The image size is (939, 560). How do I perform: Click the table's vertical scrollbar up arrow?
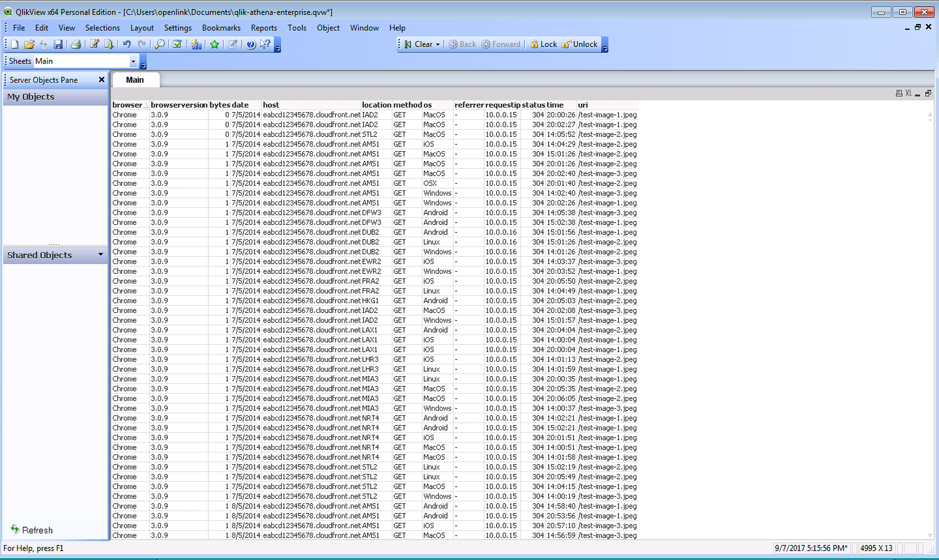coord(930,115)
